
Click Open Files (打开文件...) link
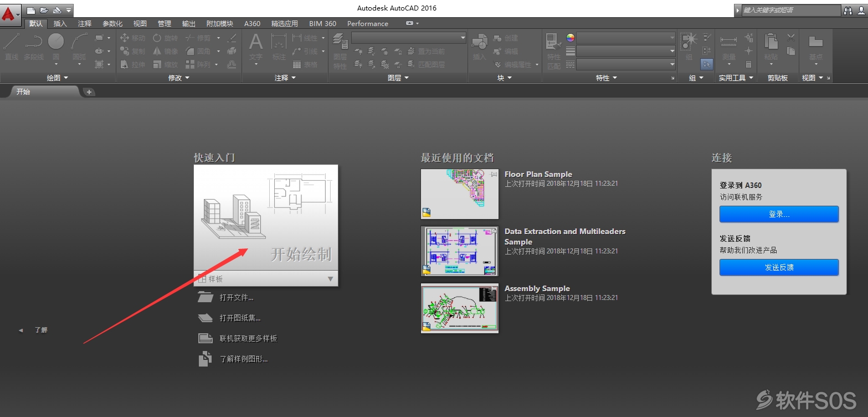pos(225,297)
